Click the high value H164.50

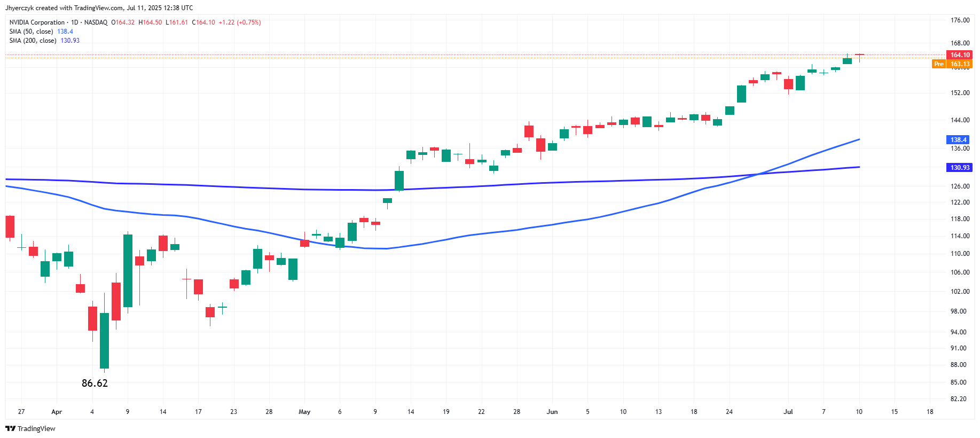[150, 22]
